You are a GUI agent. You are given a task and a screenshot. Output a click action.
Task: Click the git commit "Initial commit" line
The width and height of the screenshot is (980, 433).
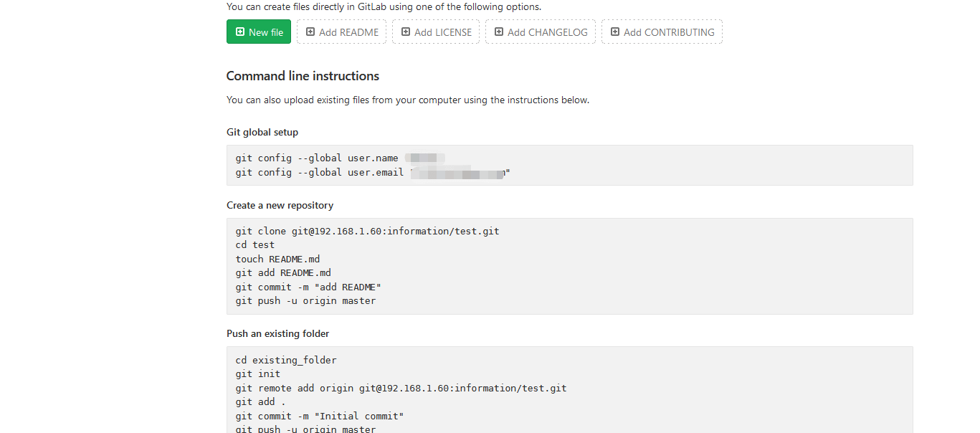click(320, 416)
